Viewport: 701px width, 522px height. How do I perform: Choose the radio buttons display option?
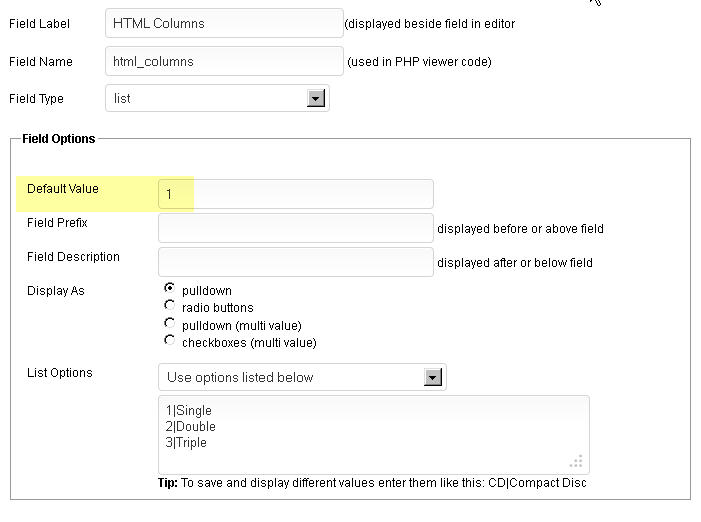(x=169, y=306)
